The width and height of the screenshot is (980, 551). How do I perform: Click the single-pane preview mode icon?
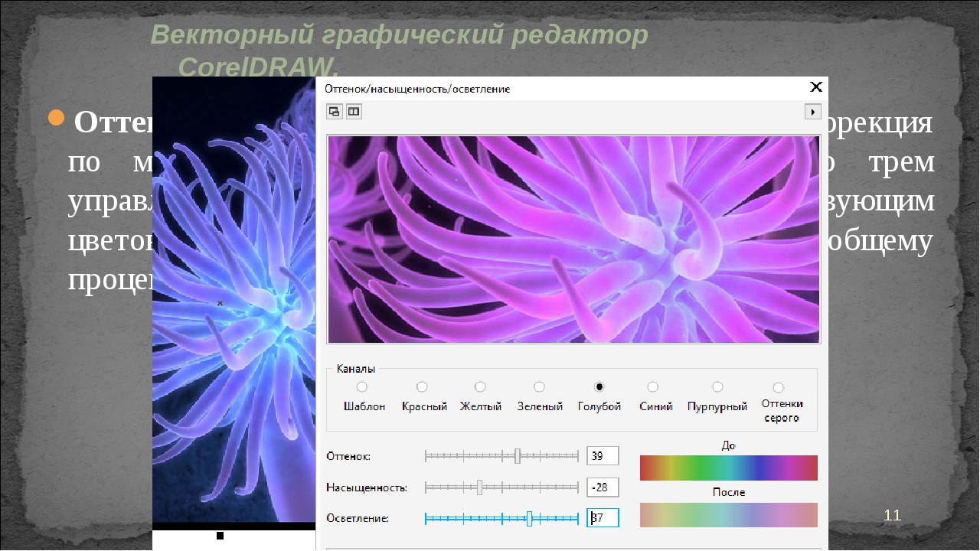coord(335,112)
